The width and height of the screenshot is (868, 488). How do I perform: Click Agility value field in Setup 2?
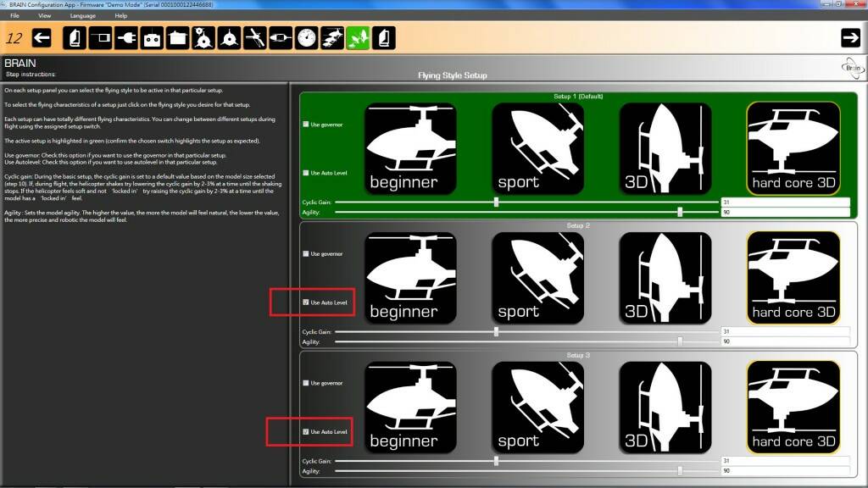pos(785,341)
